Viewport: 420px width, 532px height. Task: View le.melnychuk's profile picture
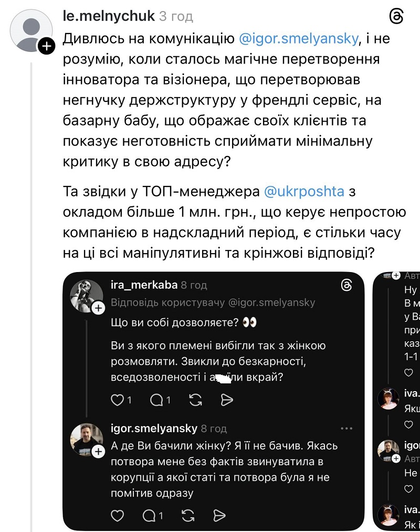31,30
